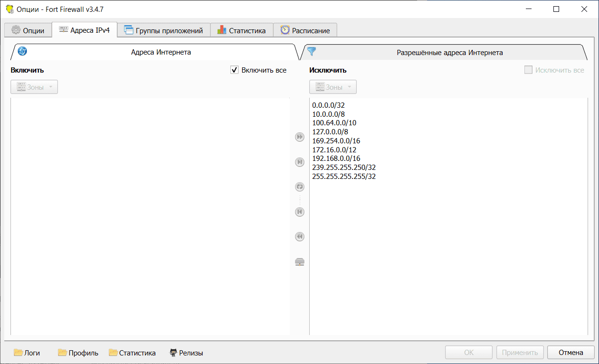Viewport: 599px width, 364px height.
Task: Click the double-right fast-forward arrow icon
Action: tap(300, 137)
